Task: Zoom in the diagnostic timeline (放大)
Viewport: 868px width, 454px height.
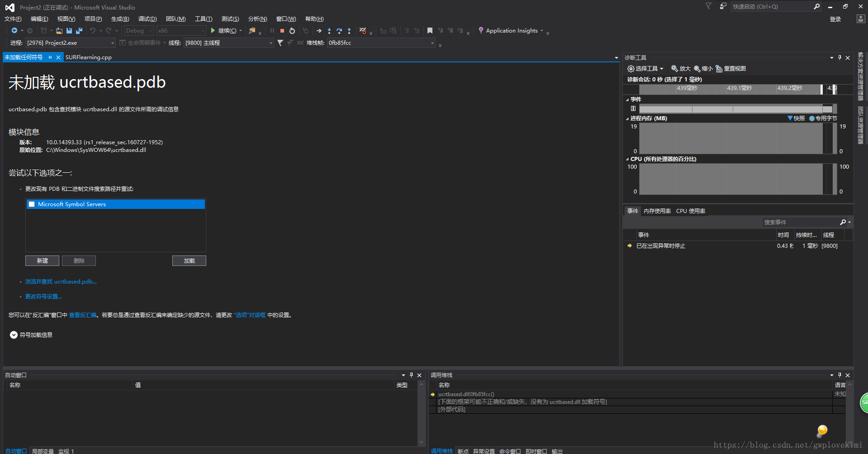Action: [x=681, y=69]
